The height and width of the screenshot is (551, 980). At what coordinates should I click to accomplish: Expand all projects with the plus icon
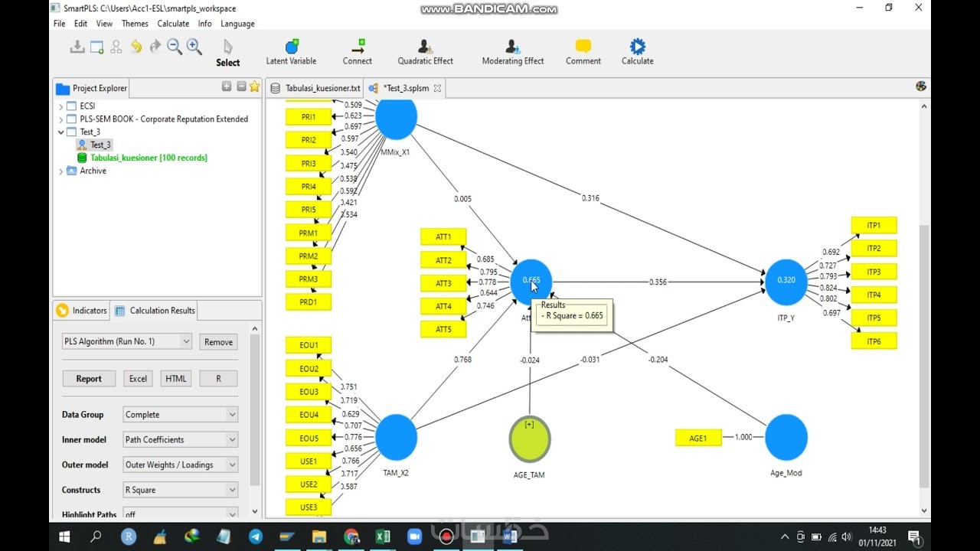coord(227,86)
